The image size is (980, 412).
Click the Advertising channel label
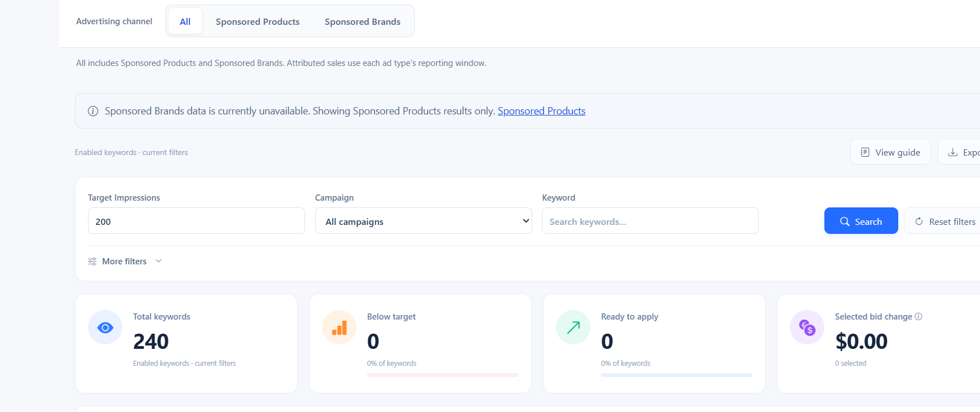114,21
